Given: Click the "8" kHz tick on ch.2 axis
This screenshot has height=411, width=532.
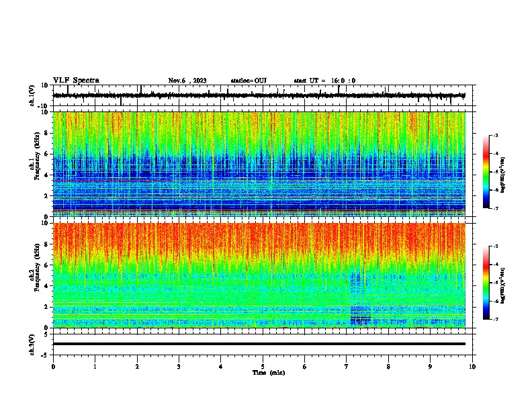Looking at the screenshot, I should pyautogui.click(x=47, y=244).
